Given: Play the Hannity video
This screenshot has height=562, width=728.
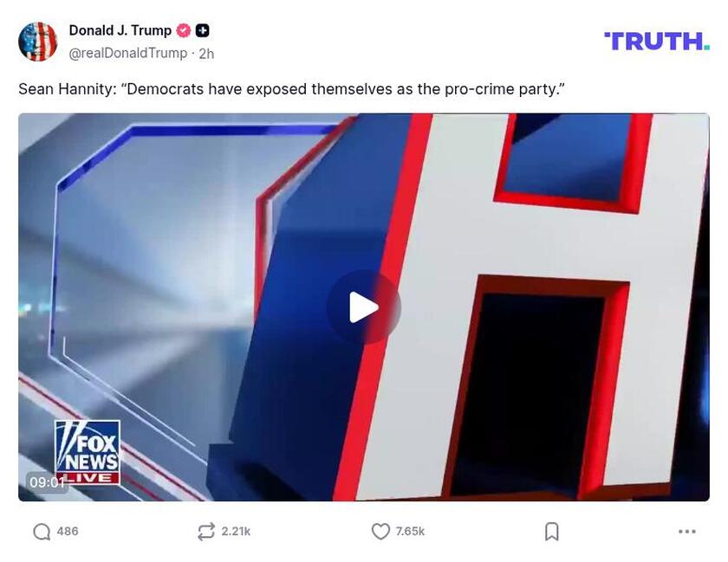Looking at the screenshot, I should tap(363, 307).
